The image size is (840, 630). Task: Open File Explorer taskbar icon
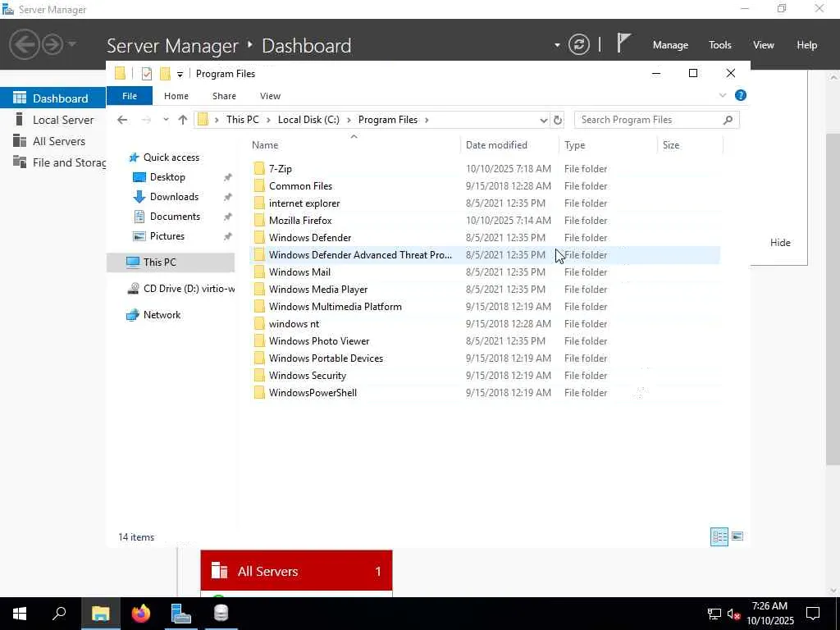tap(101, 614)
